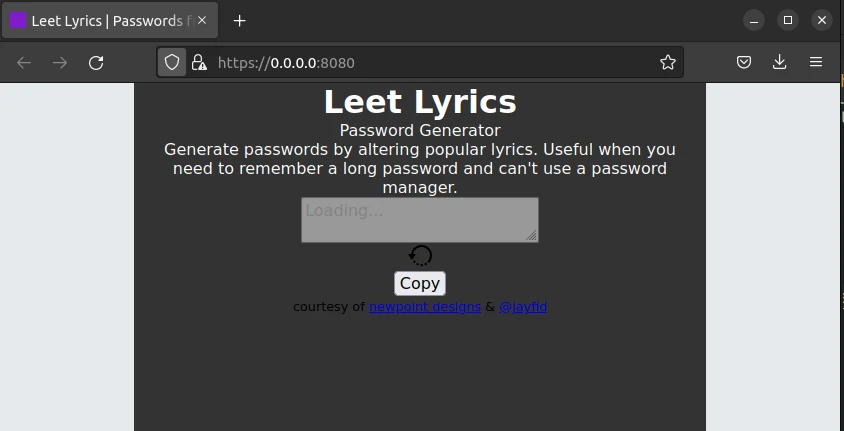
Task: Open the tracking protection shield panel
Action: pyautogui.click(x=172, y=63)
